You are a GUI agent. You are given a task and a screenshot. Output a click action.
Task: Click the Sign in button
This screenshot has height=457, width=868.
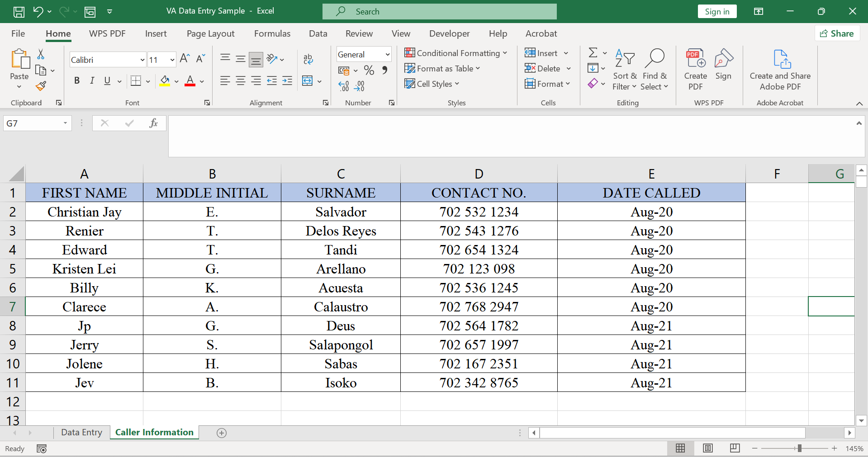pos(717,12)
